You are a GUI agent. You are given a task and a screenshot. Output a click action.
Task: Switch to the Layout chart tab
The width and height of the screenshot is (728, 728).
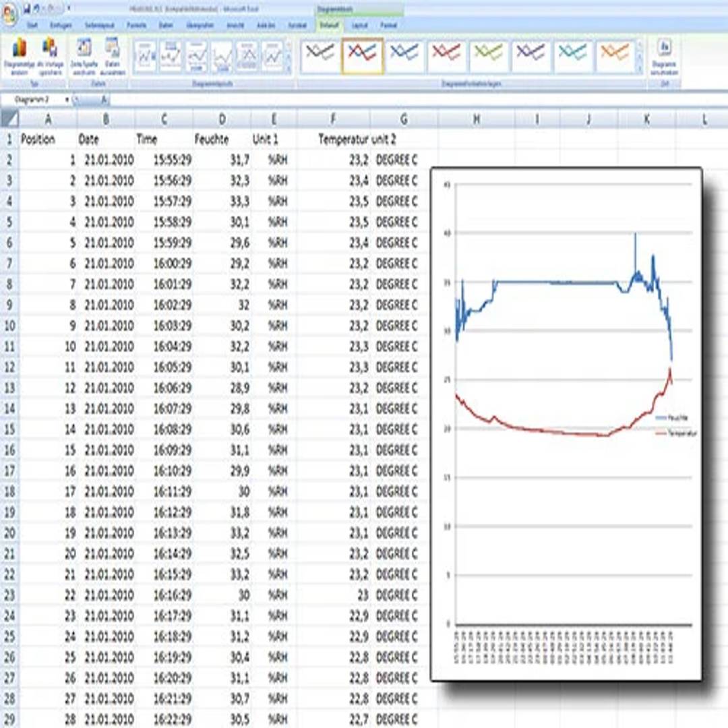(359, 25)
